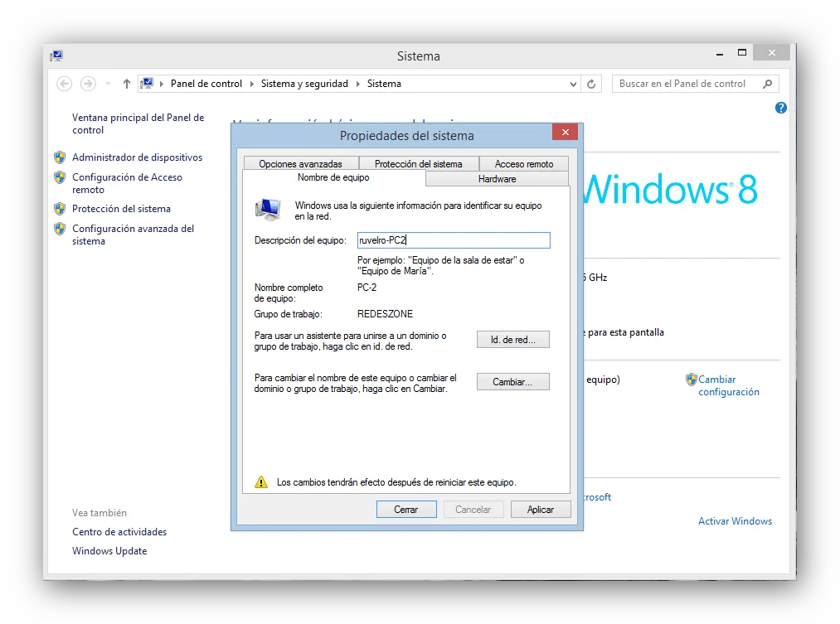Click the system icon at the breadcrumb start
Screen dimensions: 840x624
(146, 83)
